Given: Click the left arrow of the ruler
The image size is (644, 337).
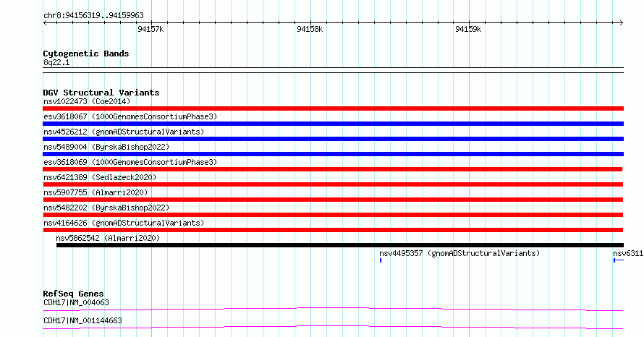Looking at the screenshot, I should point(45,23).
